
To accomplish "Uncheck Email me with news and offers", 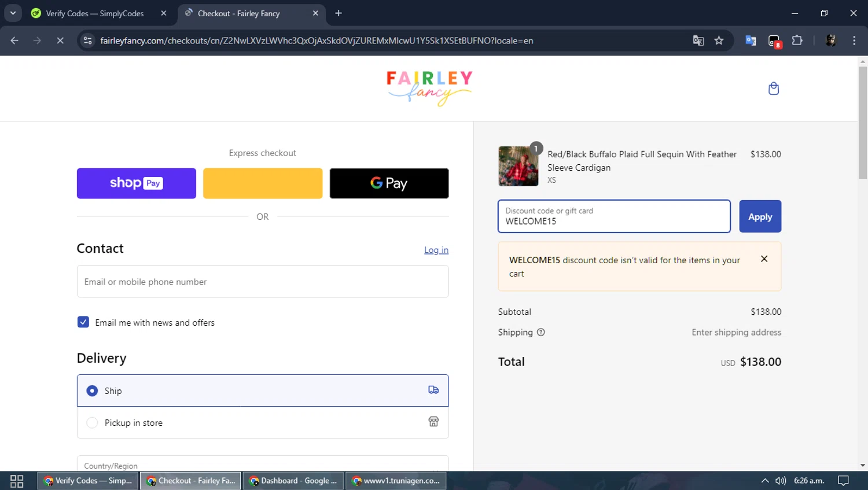I will click(x=83, y=322).
